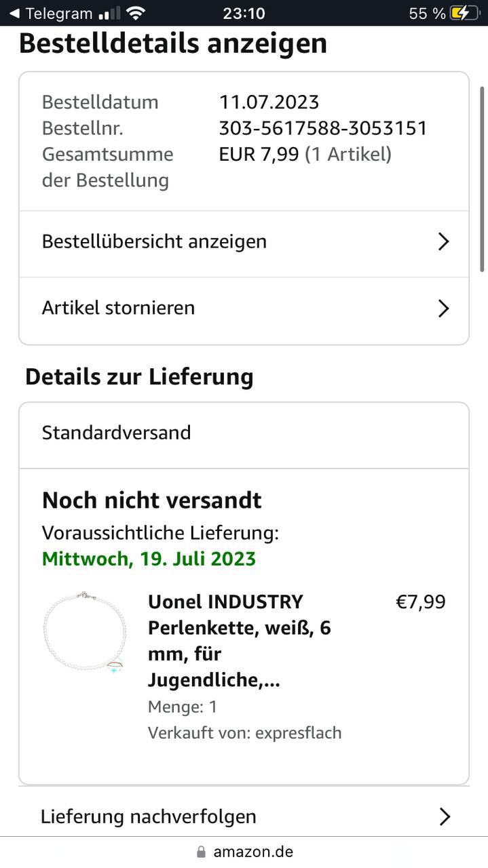
Task: Open Lieferung nachverfolgen tracking link
Action: (x=148, y=816)
